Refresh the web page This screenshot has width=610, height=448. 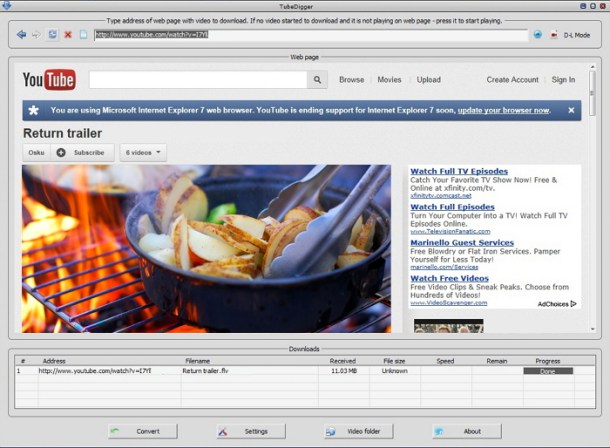(52, 34)
